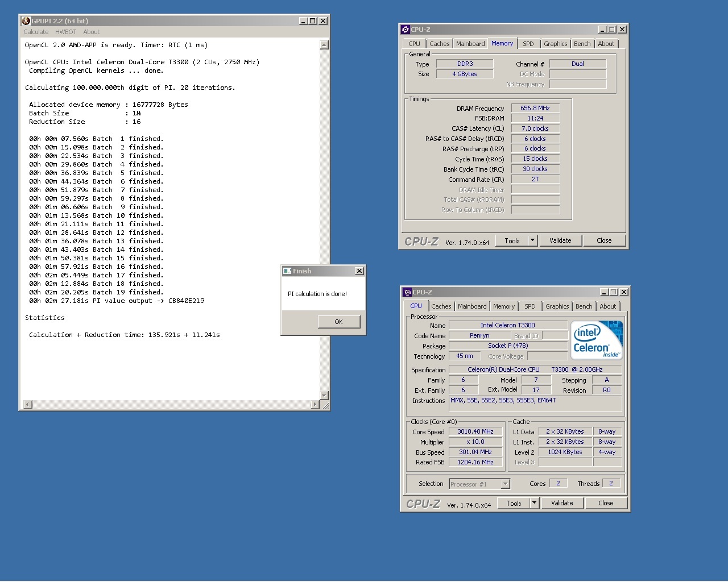The height and width of the screenshot is (582, 728).
Task: Click the memory Type field DDR3
Action: pyautogui.click(x=465, y=64)
